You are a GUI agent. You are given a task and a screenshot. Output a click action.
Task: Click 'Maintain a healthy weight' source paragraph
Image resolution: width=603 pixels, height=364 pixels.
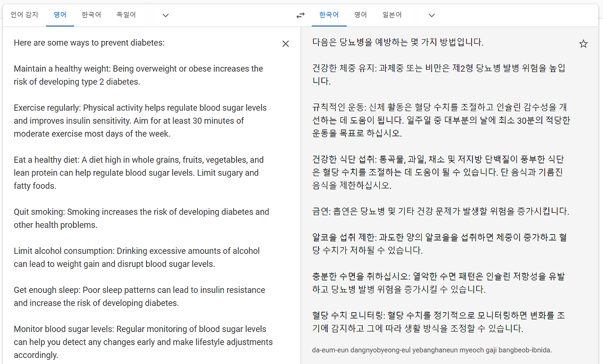coord(139,75)
